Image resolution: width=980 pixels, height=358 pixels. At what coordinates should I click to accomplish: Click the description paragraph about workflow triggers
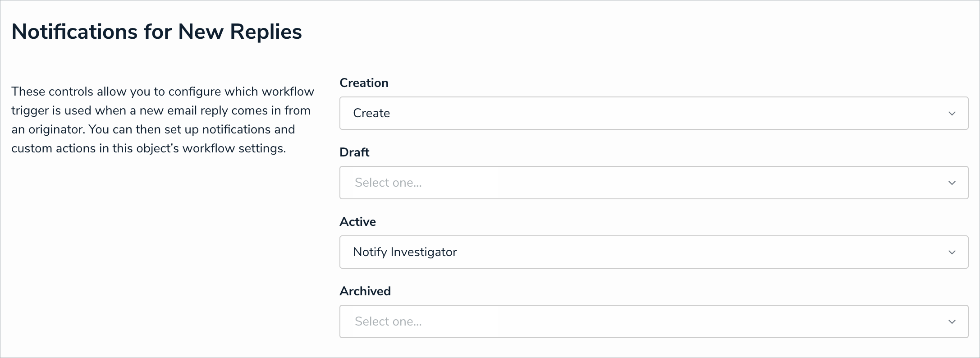(162, 120)
